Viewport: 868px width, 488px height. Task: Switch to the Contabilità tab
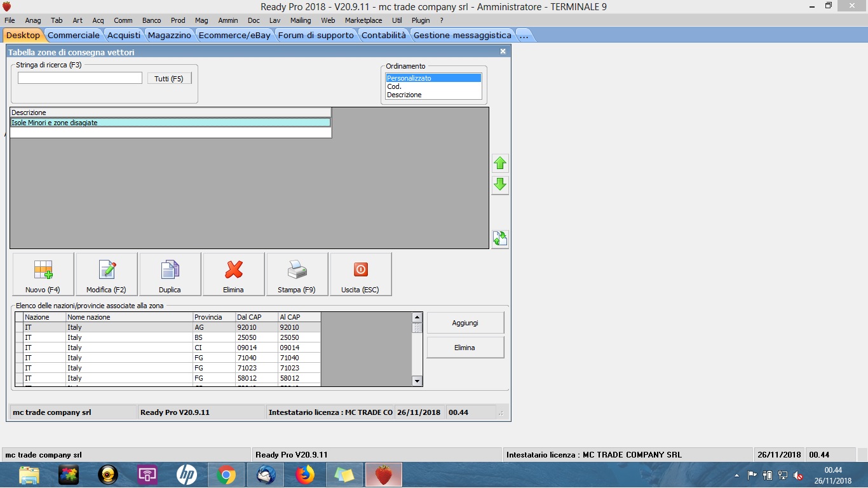[384, 35]
